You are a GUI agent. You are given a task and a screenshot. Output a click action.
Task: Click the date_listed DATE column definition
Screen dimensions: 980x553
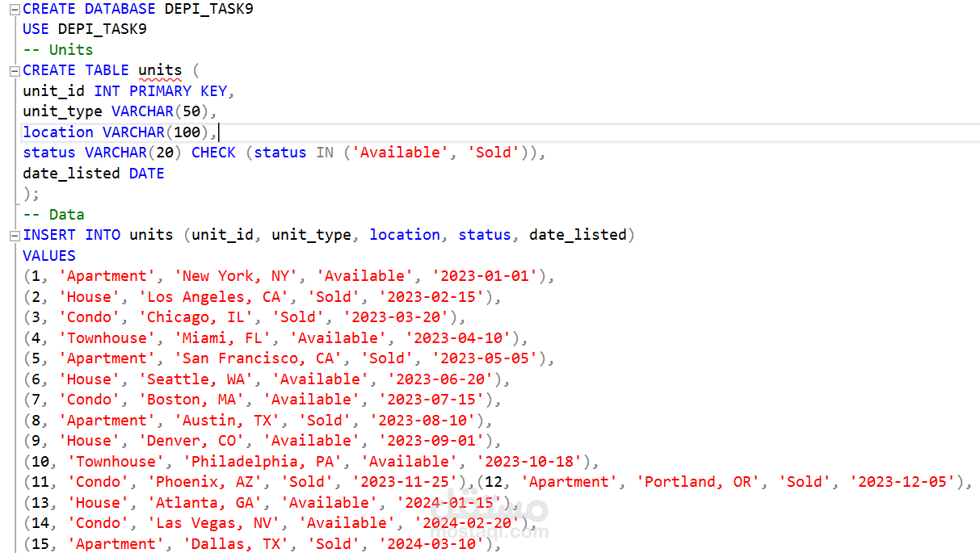(93, 173)
